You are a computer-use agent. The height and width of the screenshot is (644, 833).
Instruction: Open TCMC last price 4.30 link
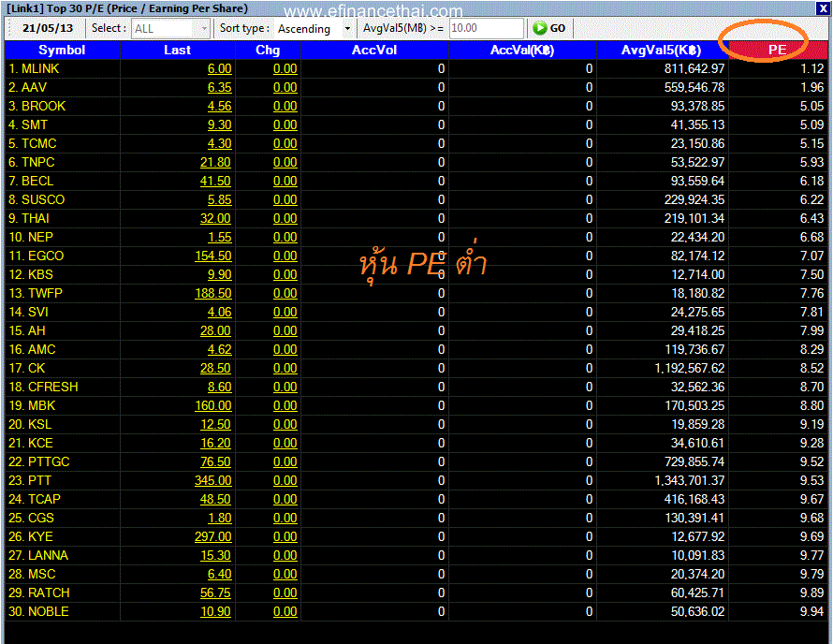coord(219,143)
